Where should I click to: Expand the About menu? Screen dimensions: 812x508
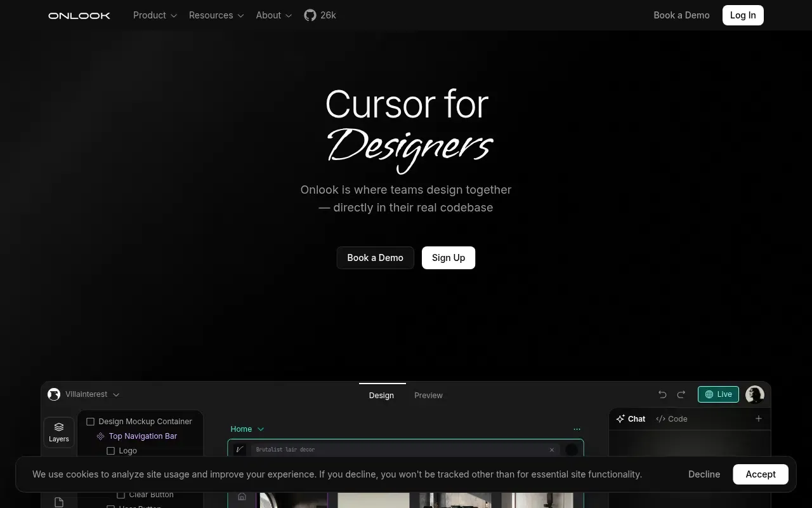(274, 15)
